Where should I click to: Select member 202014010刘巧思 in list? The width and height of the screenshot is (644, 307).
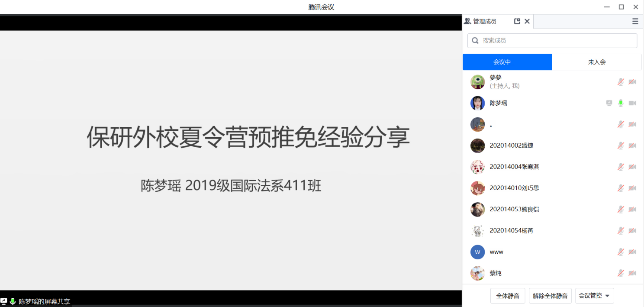tap(514, 188)
